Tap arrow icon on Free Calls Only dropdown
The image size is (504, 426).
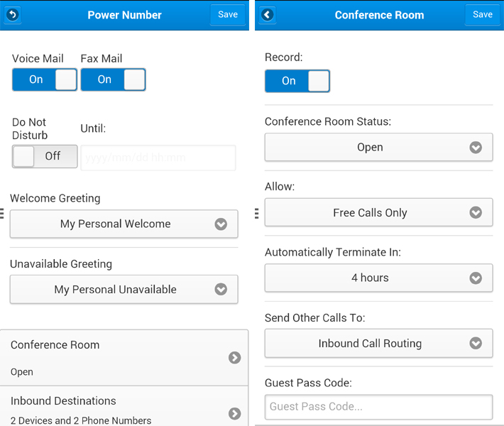tap(476, 212)
